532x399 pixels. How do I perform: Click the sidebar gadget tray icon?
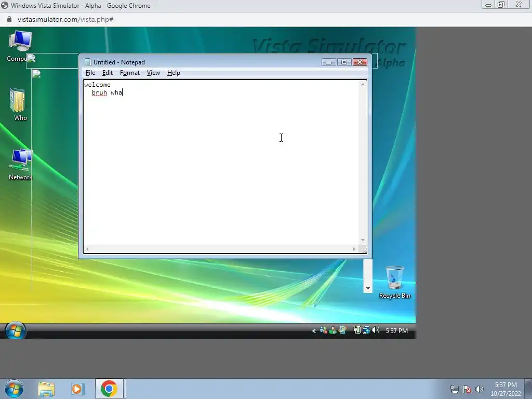(342, 330)
